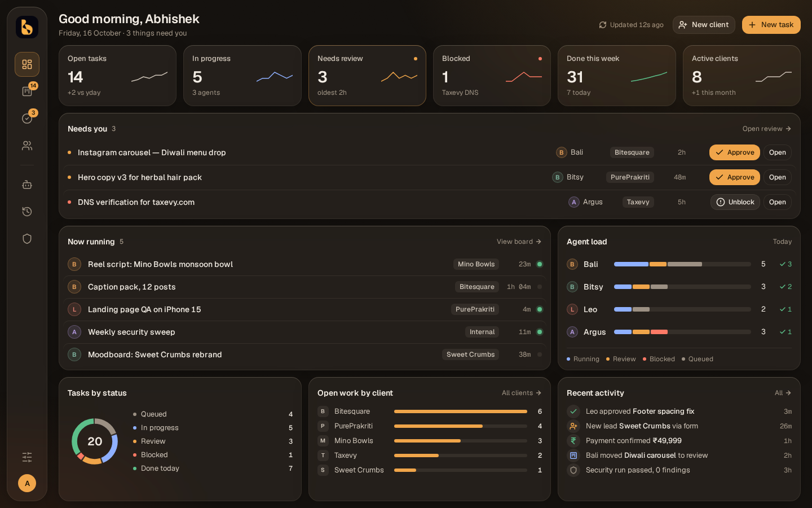Click the Taxevy tag in DNS verification row
Screen dimensions: 812x508
(638, 202)
